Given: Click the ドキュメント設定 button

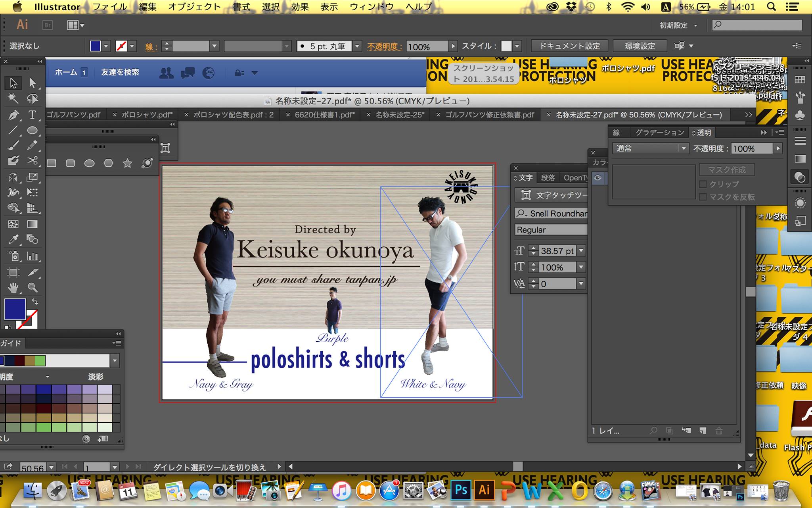Looking at the screenshot, I should [569, 46].
